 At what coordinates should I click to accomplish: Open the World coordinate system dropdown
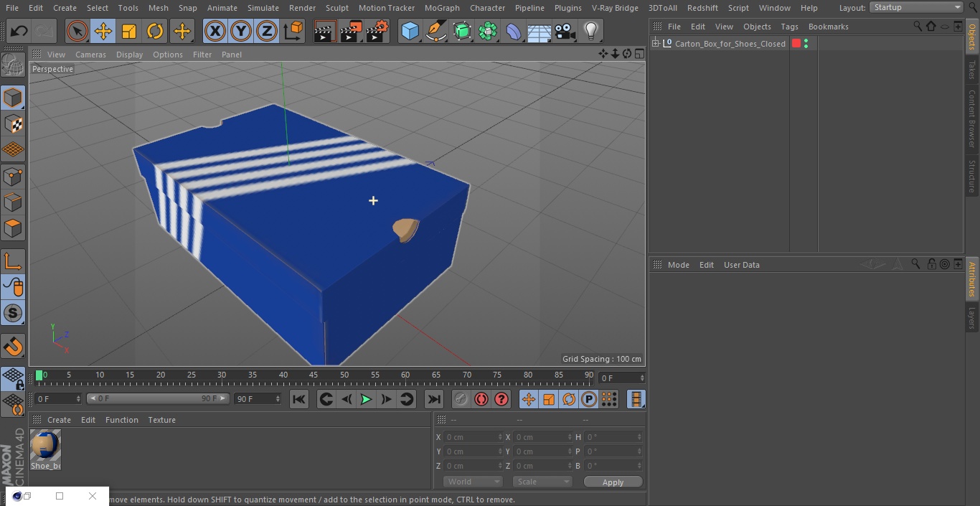point(473,482)
